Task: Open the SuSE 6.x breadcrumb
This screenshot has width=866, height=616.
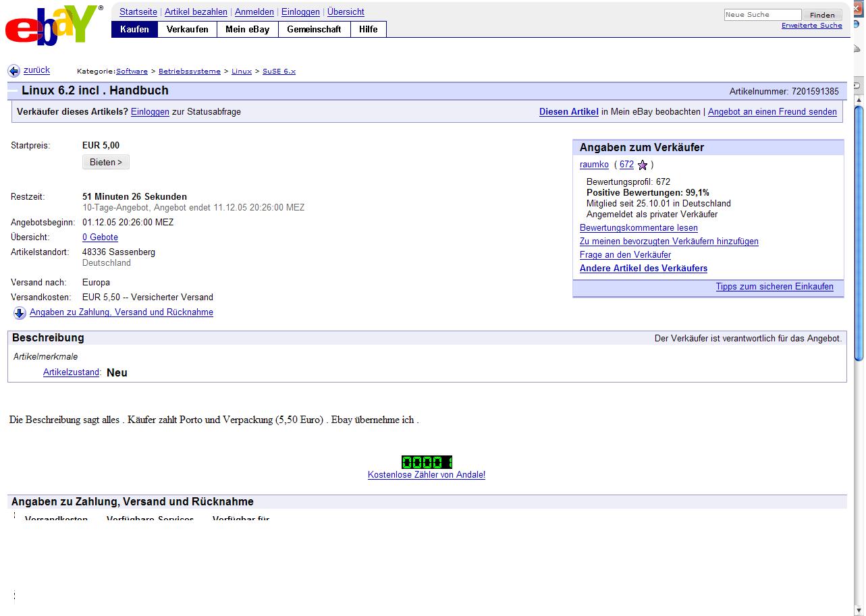Action: (x=279, y=72)
